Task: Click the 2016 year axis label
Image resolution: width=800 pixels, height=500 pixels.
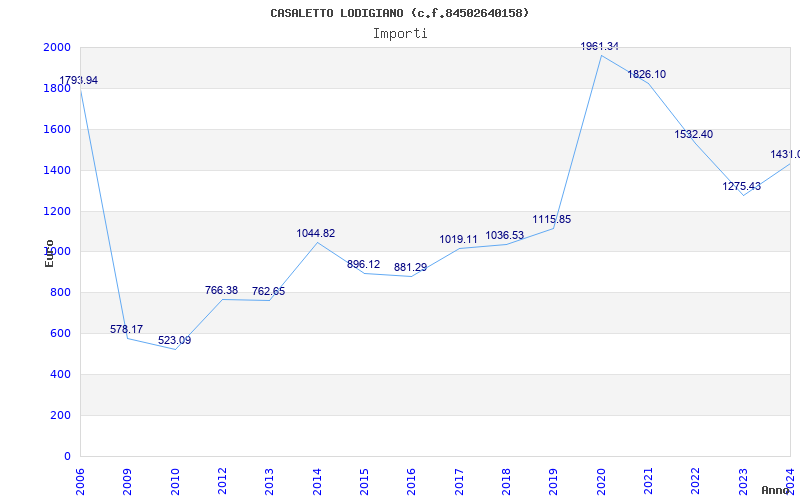Action: point(412,481)
